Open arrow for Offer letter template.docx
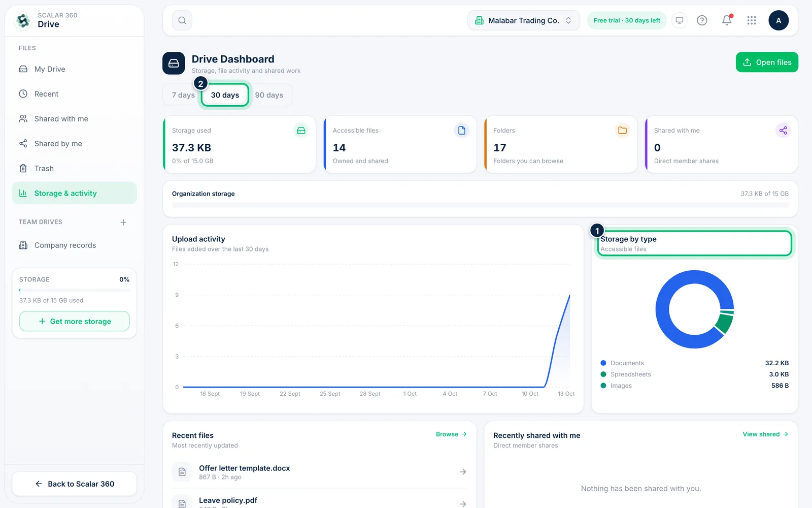The width and height of the screenshot is (812, 508). [463, 472]
